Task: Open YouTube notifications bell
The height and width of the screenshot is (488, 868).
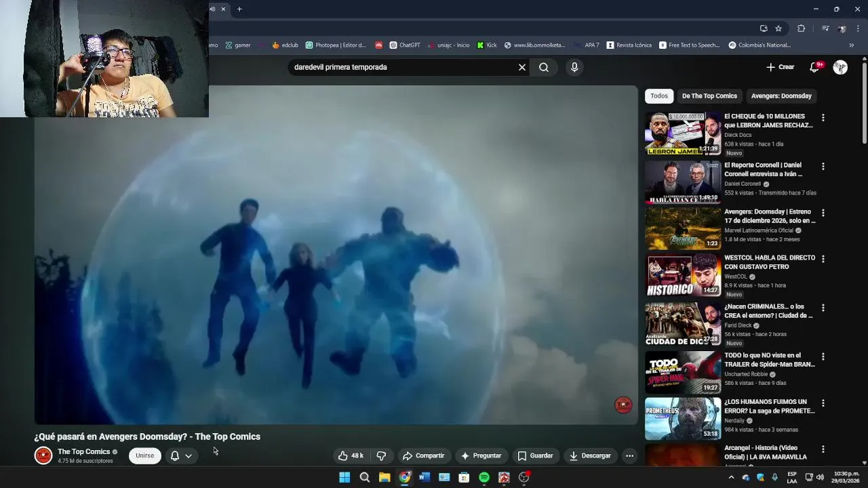Action: pos(815,67)
